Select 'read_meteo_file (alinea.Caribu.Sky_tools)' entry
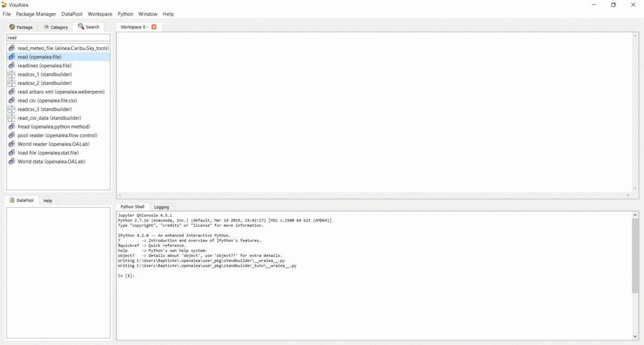Image resolution: width=644 pixels, height=345 pixels. 58,48
